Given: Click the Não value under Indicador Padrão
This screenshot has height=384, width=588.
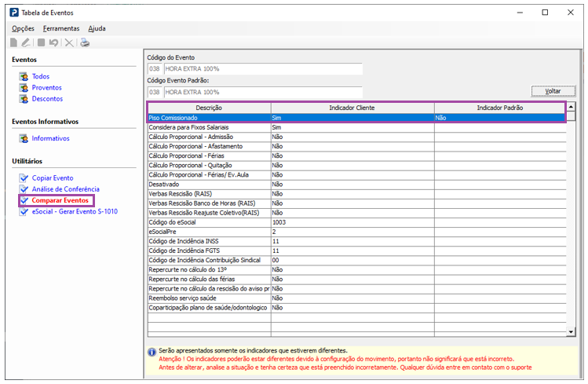Looking at the screenshot, I should 441,118.
